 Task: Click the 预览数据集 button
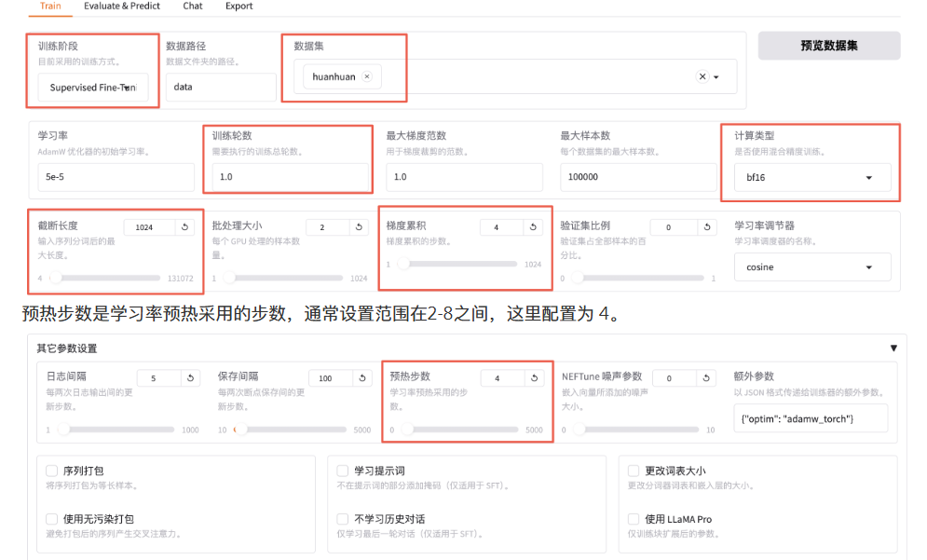tap(827, 45)
